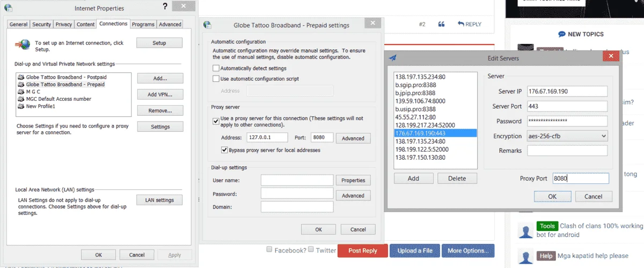644x268 pixels.
Task: Switch to the Security tab
Action: click(x=41, y=24)
